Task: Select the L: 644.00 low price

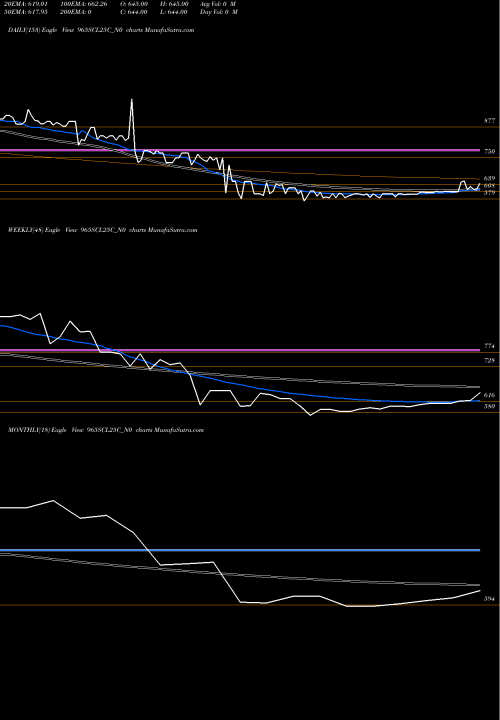Action: [x=173, y=12]
